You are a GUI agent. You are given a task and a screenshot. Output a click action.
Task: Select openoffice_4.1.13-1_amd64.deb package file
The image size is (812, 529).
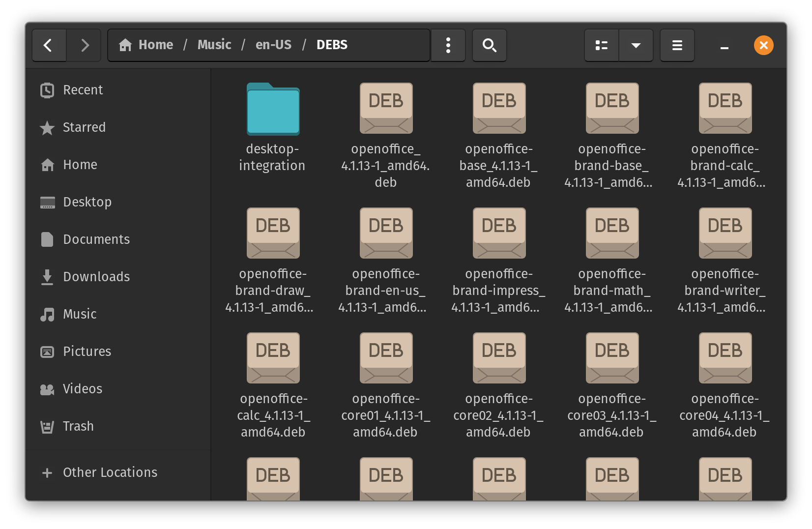(386, 109)
